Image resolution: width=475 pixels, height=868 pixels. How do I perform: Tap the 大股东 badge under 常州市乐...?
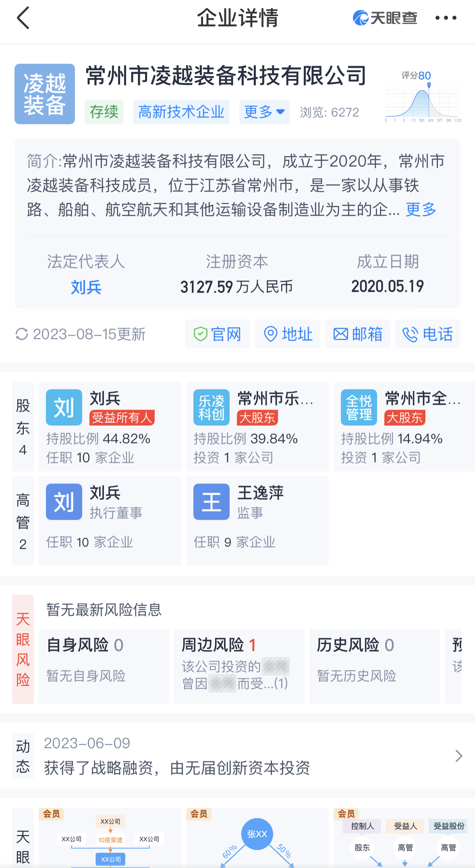click(x=257, y=418)
